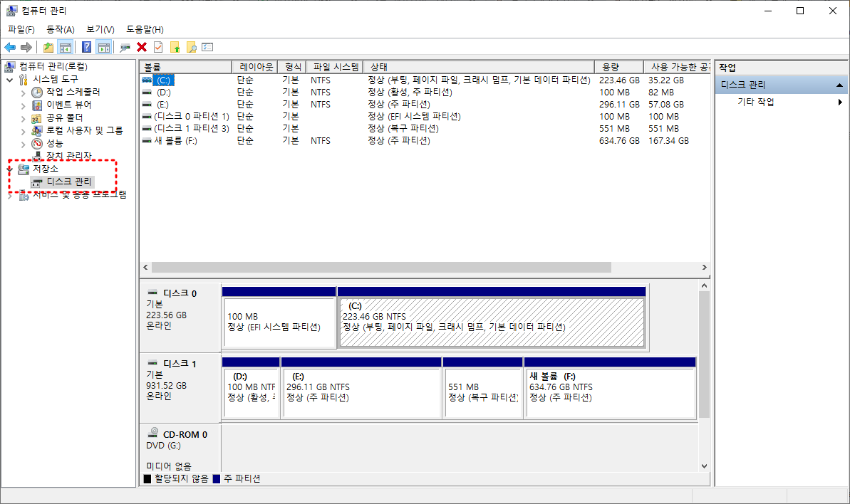Click the yellow page with magnifier icon
This screenshot has height=504, width=850.
pyautogui.click(x=191, y=48)
